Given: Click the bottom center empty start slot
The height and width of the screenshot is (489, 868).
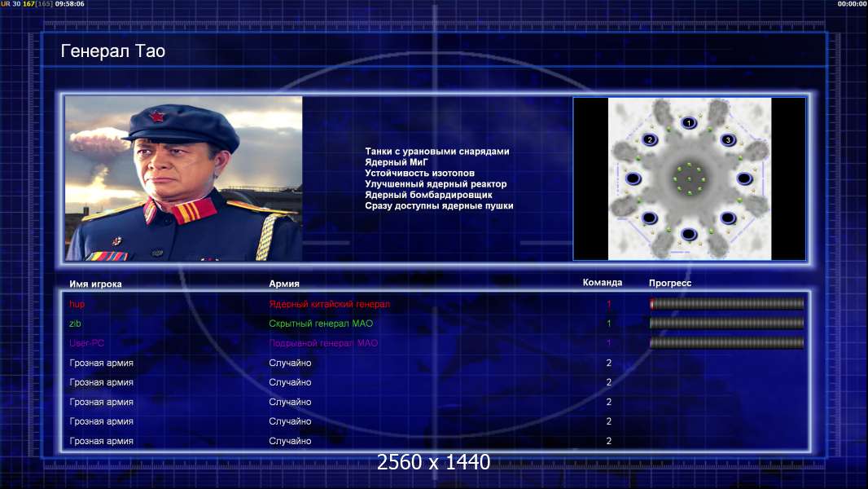Looking at the screenshot, I should [689, 235].
